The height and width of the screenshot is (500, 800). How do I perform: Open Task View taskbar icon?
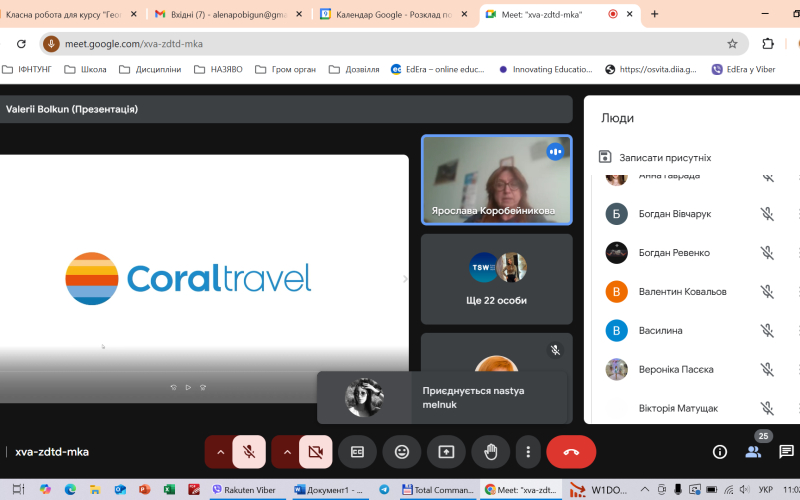(x=18, y=490)
